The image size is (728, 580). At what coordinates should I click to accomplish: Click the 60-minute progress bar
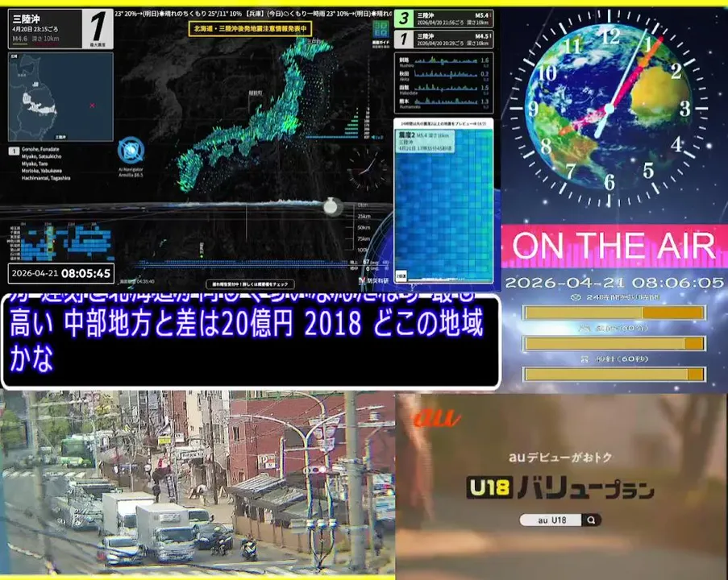pyautogui.click(x=614, y=343)
